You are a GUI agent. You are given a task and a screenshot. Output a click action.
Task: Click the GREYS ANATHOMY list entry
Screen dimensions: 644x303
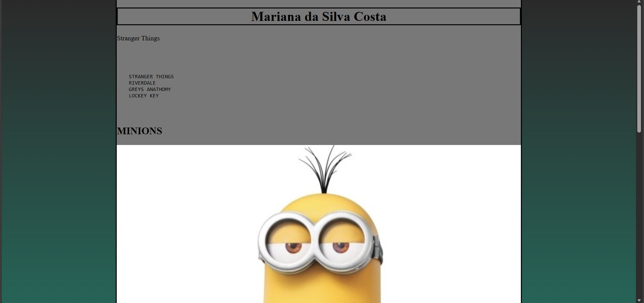click(150, 89)
